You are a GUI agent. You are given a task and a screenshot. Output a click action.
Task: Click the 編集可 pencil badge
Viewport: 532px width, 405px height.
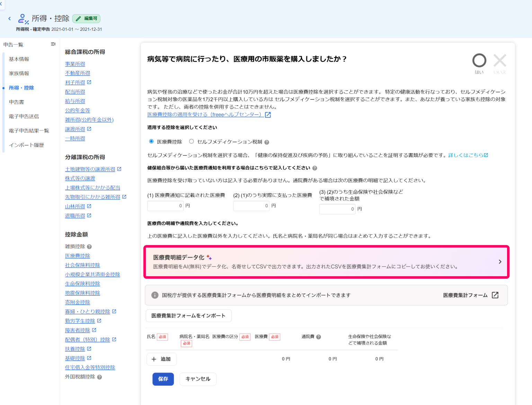tap(86, 19)
